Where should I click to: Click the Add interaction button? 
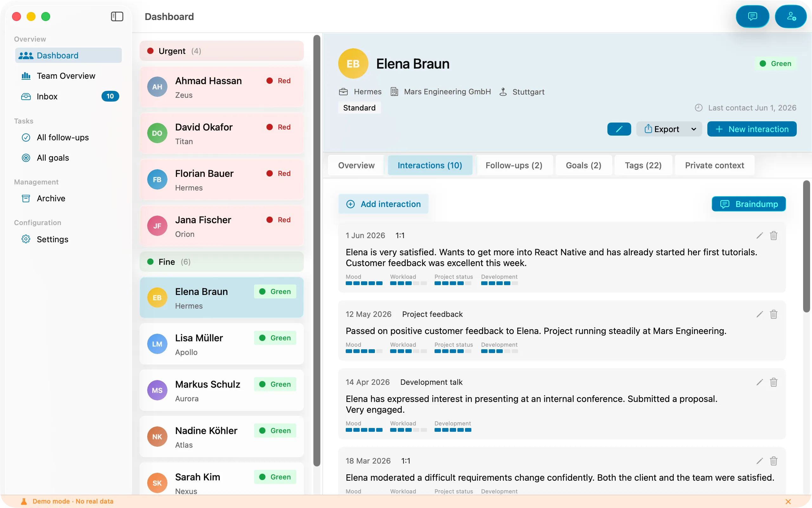tap(383, 204)
